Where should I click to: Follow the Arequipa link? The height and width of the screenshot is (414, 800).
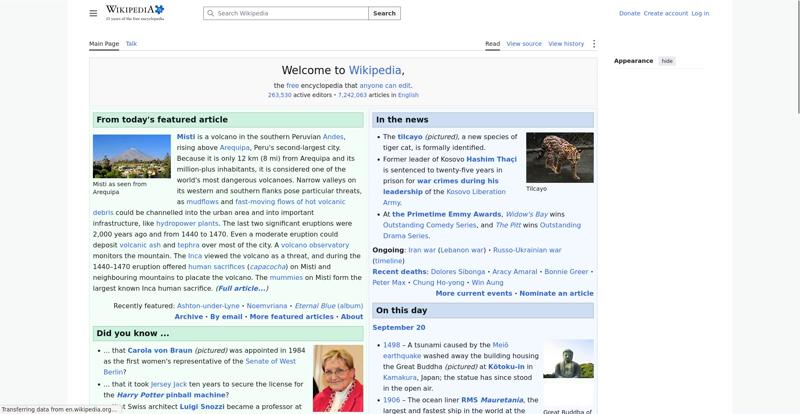pyautogui.click(x=235, y=148)
